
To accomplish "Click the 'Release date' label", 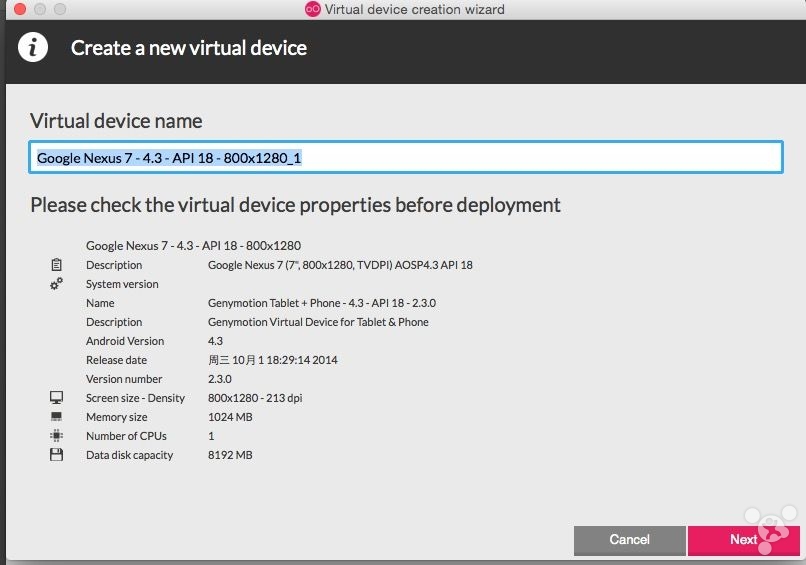I will click(x=116, y=360).
